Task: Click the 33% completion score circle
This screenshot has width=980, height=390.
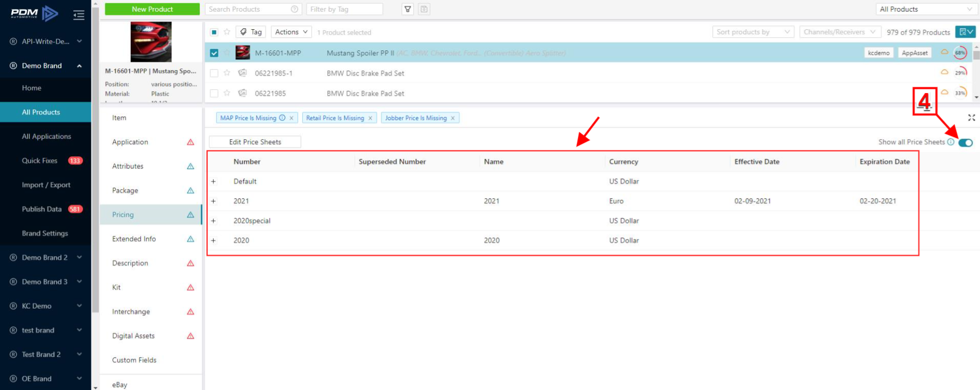Action: (960, 93)
